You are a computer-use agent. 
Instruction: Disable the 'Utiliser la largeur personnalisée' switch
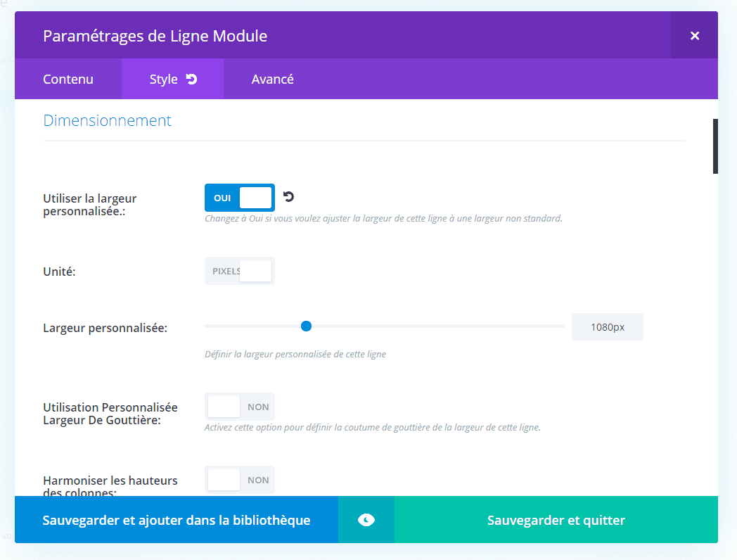(x=239, y=198)
